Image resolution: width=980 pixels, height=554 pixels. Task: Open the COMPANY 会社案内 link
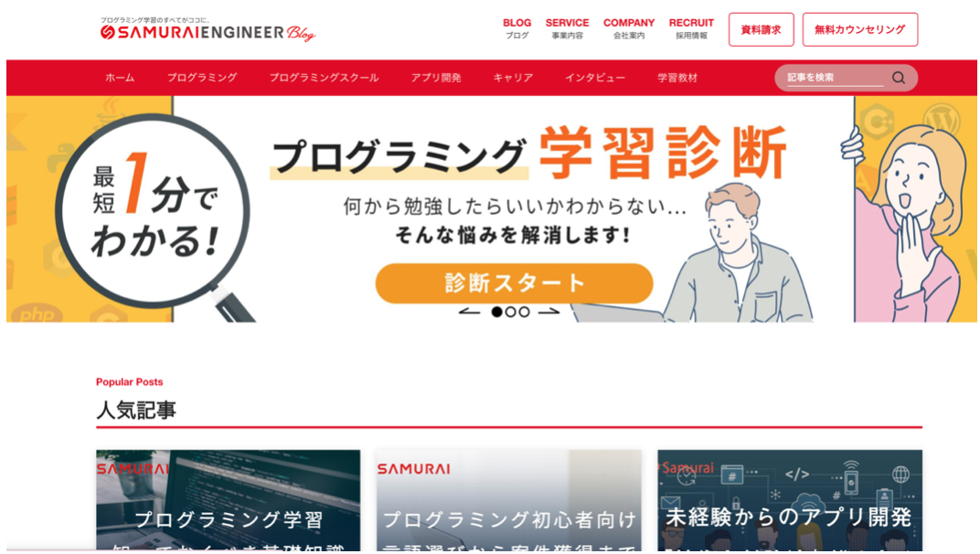(629, 28)
